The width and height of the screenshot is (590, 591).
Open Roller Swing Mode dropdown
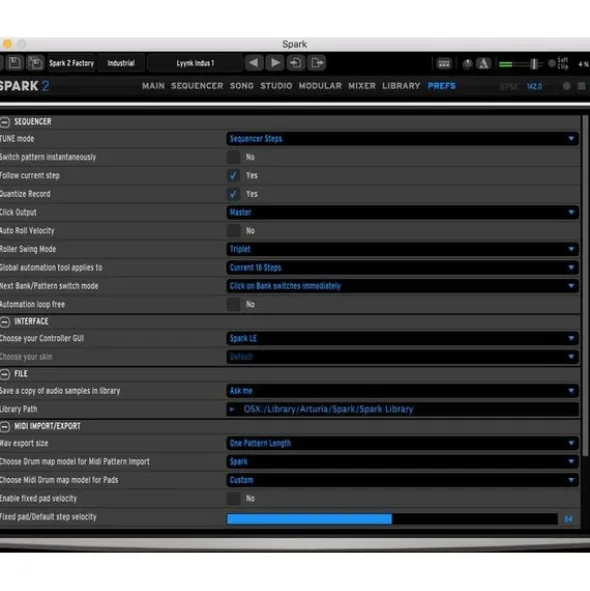pos(402,249)
